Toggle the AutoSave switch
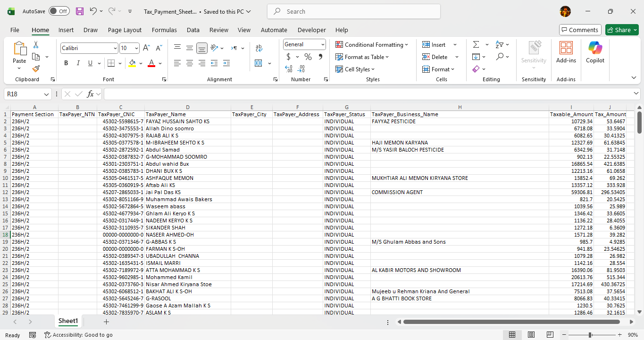The image size is (644, 340). pyautogui.click(x=59, y=11)
